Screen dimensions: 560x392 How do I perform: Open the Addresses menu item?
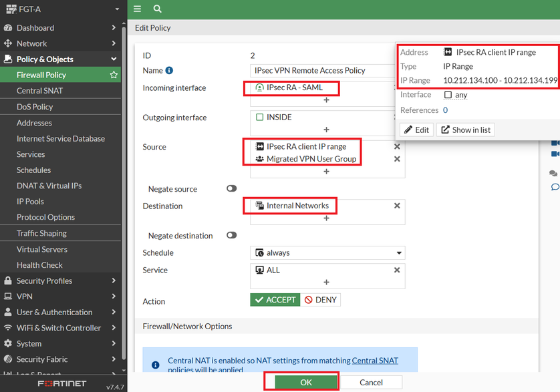[60, 123]
